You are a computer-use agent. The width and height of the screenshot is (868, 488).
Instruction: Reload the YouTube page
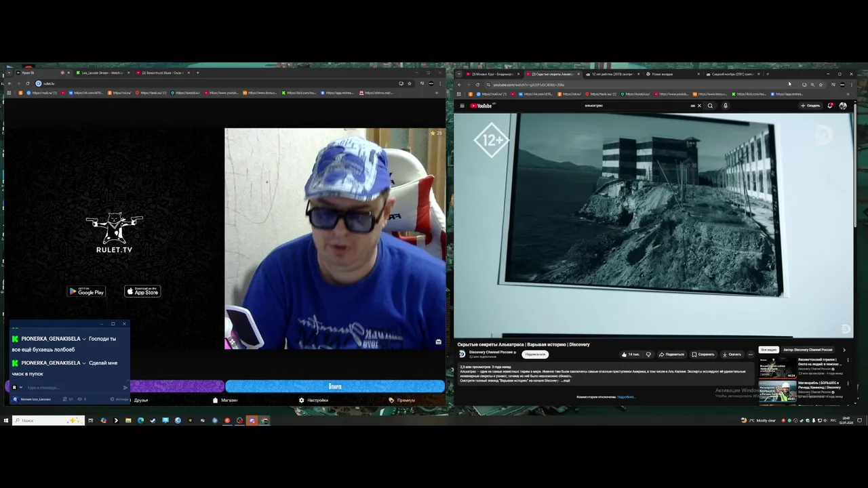pyautogui.click(x=477, y=85)
